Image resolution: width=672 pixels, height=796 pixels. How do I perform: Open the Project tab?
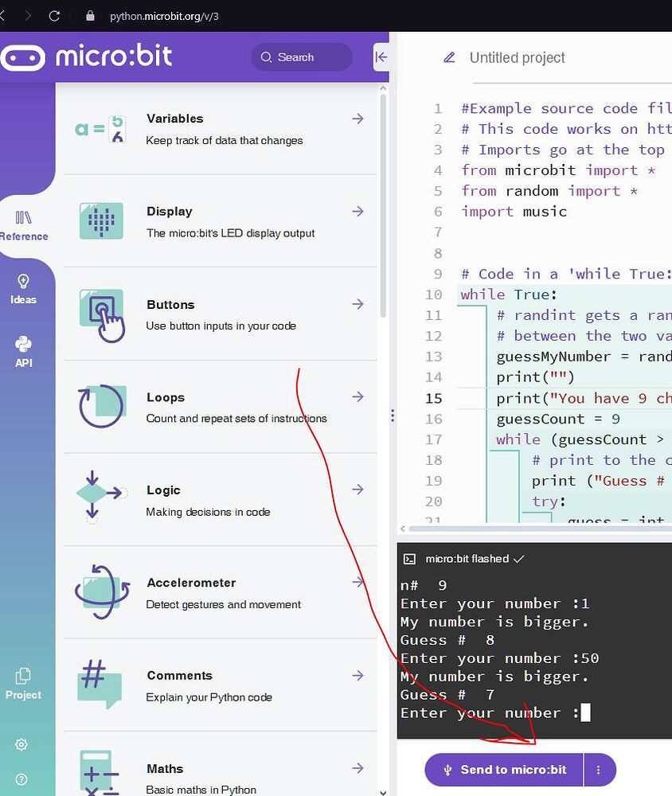pyautogui.click(x=23, y=683)
